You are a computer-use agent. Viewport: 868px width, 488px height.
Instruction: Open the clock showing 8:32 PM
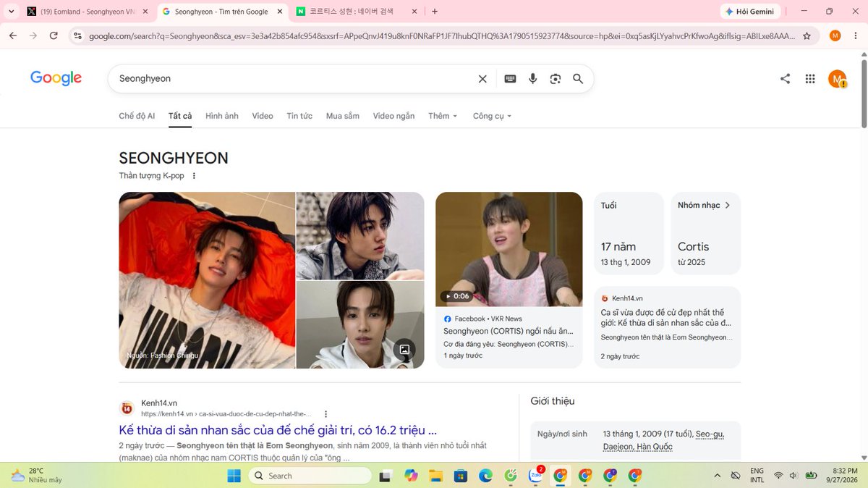(x=843, y=476)
